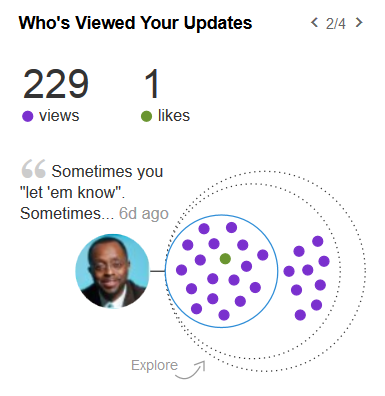Click the 'views' label
Viewport: 385px width, 396px height.
(x=59, y=116)
